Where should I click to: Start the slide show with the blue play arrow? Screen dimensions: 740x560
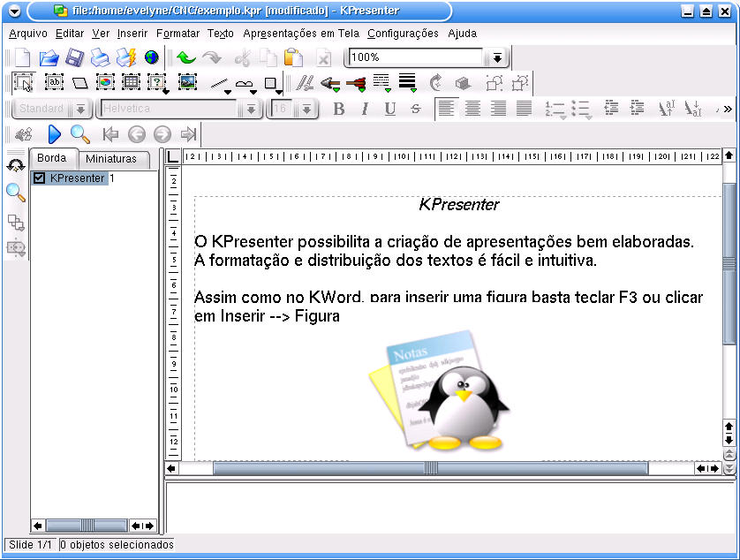pos(54,134)
